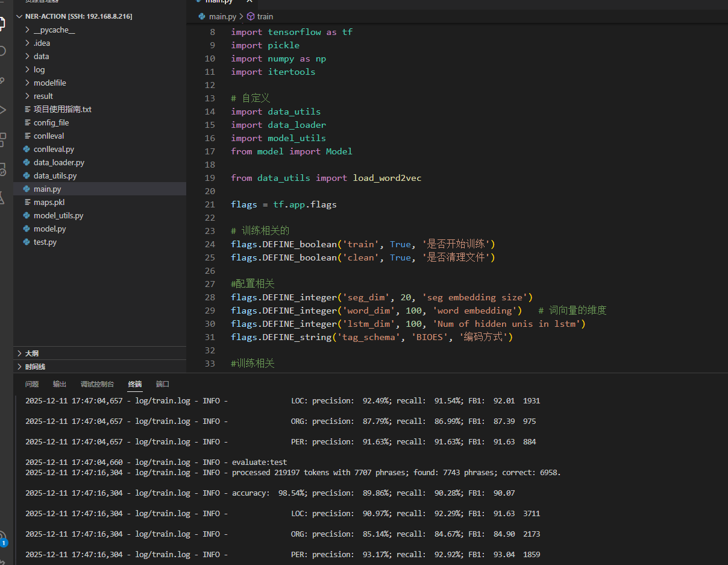
Task: Expand the data folder
Action: (x=27, y=56)
